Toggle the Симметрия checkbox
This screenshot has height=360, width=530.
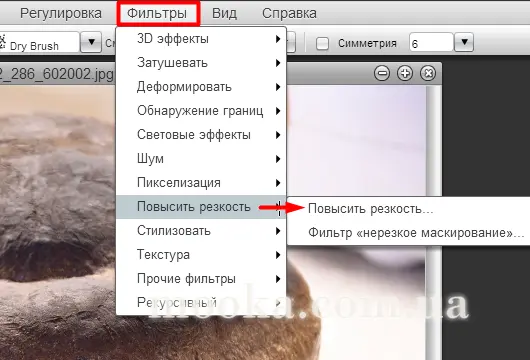coord(322,44)
